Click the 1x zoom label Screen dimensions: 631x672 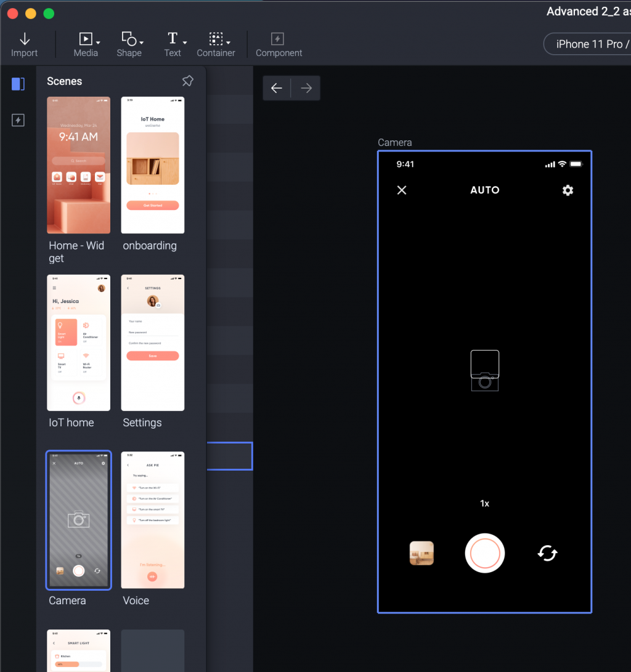[x=485, y=504]
